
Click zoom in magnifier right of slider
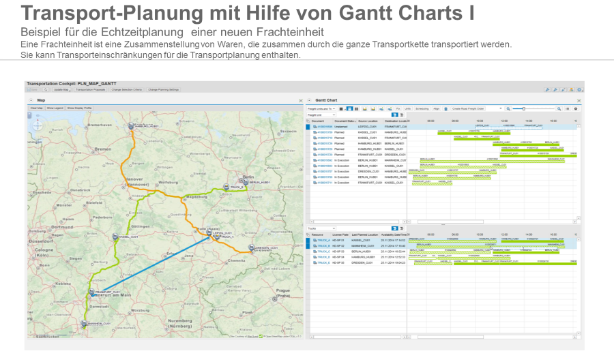(x=559, y=108)
